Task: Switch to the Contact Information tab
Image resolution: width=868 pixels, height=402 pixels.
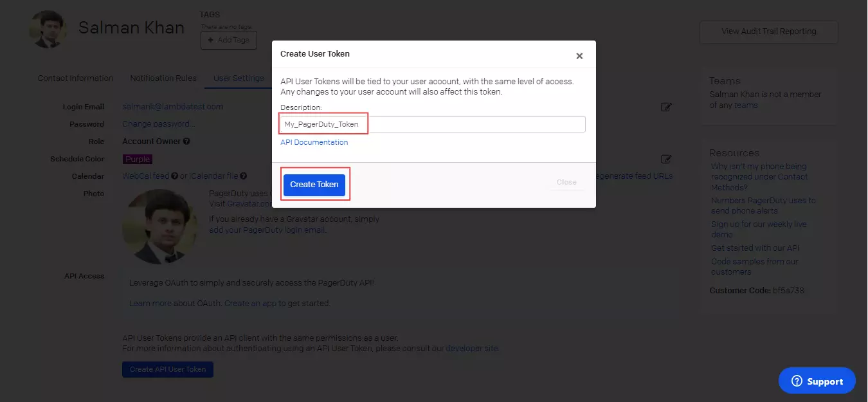Action: pyautogui.click(x=75, y=78)
